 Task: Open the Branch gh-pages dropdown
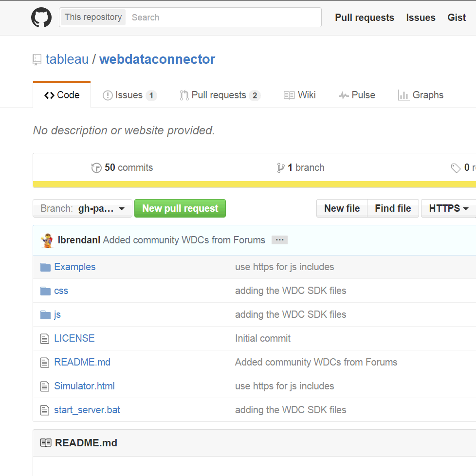82,208
